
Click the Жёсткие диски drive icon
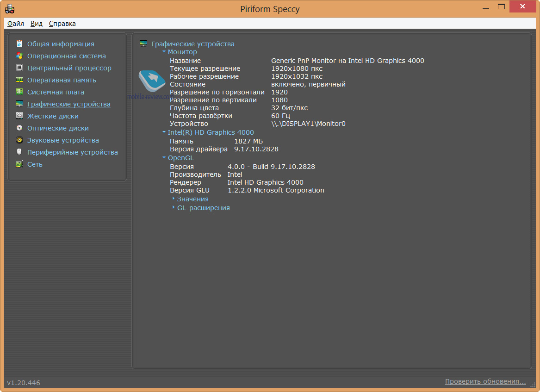19,116
